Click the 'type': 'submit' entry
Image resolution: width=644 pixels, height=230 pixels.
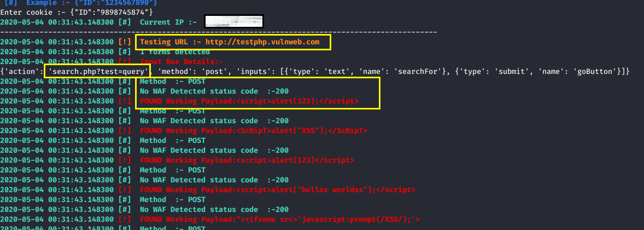[x=491, y=72]
